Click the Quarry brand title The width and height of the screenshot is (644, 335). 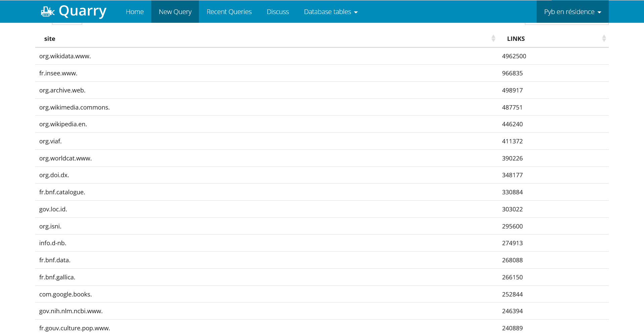(83, 11)
